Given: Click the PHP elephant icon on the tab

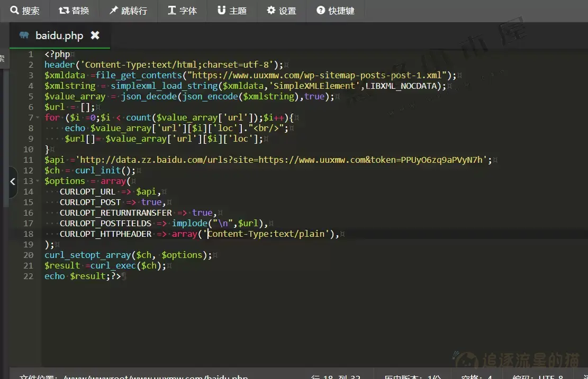Looking at the screenshot, I should tap(24, 35).
